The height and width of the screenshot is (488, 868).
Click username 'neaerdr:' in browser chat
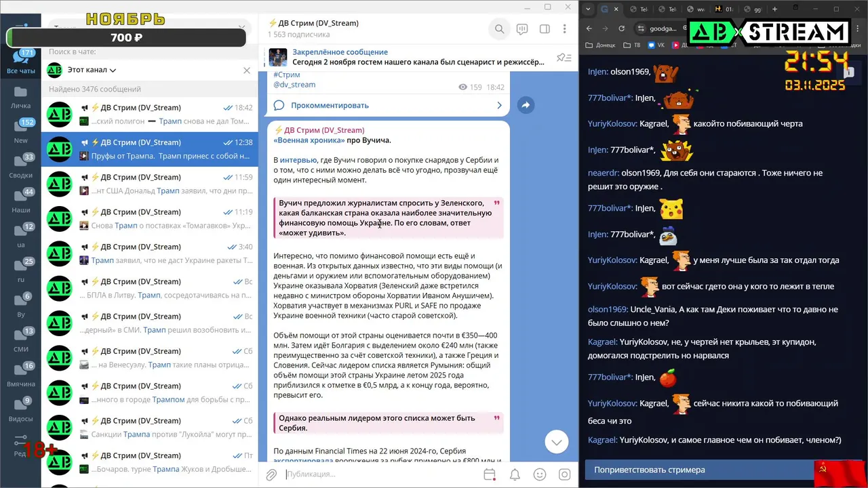pos(603,173)
